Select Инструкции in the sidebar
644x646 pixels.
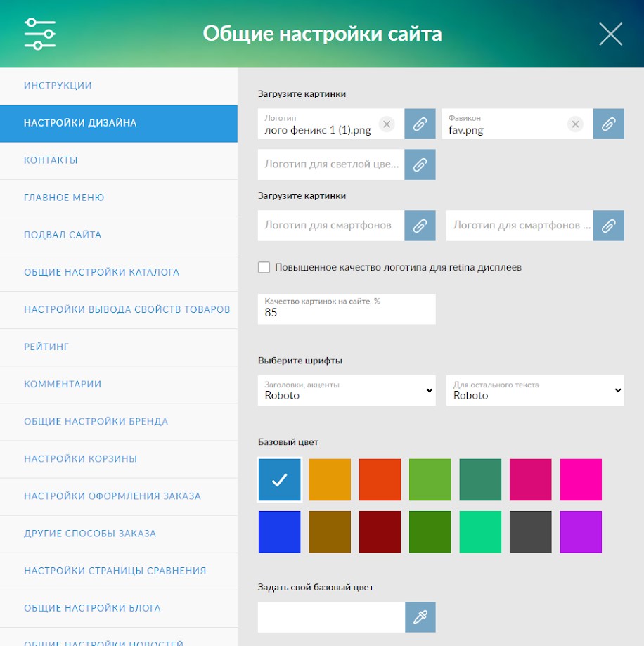click(58, 86)
